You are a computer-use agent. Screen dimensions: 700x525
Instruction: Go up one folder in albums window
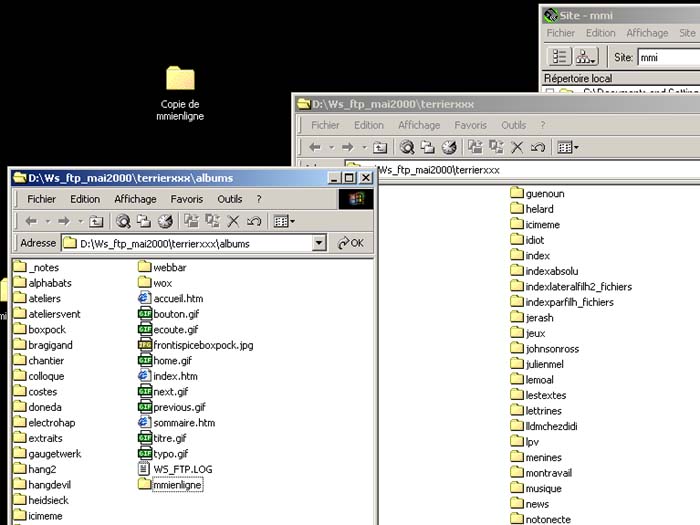tap(96, 221)
